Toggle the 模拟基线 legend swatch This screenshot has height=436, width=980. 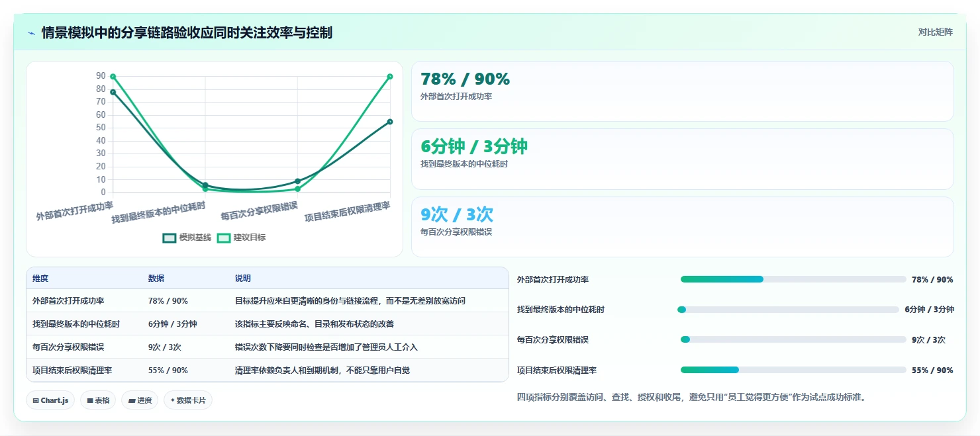tap(170, 238)
